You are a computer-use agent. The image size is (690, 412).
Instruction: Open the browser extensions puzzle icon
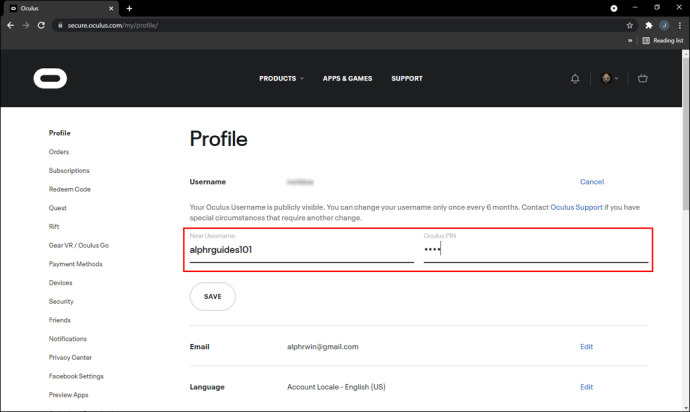pyautogui.click(x=649, y=26)
